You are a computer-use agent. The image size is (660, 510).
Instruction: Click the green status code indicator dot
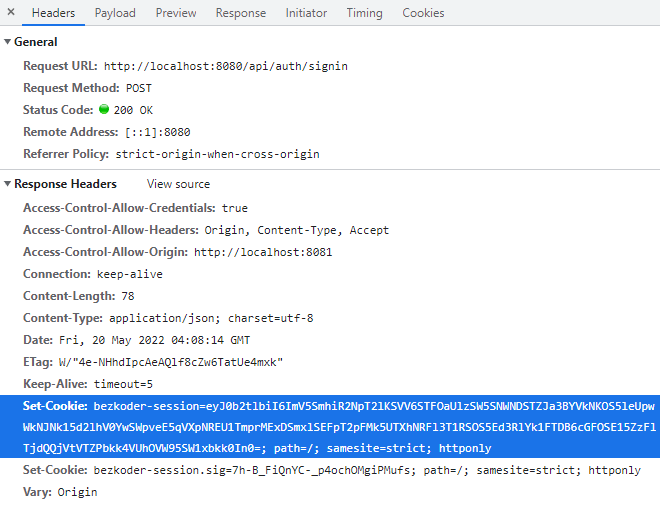(103, 110)
